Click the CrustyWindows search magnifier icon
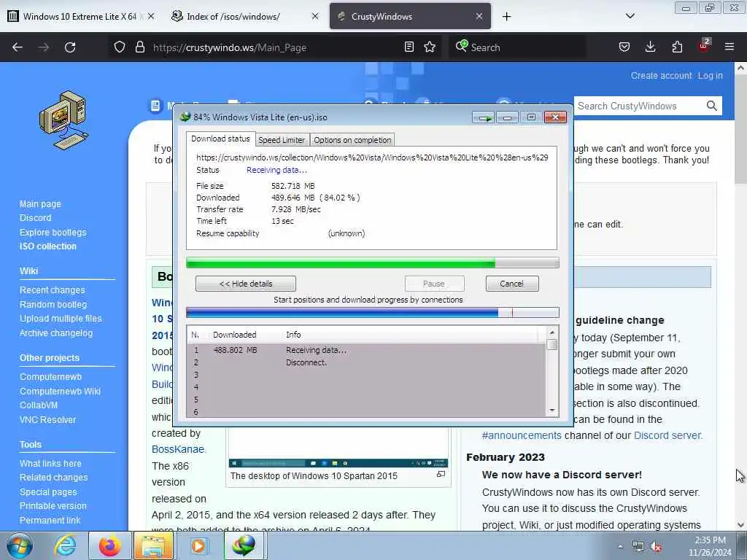Image resolution: width=747 pixels, height=560 pixels. [x=712, y=106]
